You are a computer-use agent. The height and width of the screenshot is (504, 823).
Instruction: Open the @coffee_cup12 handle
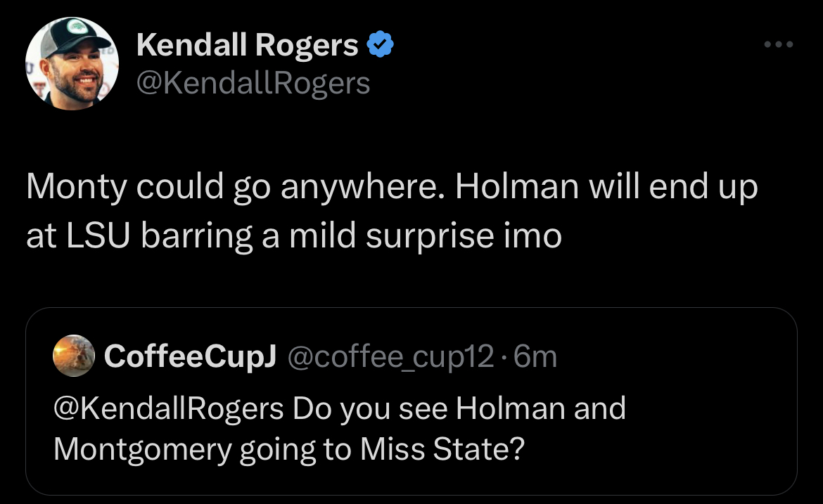[x=392, y=356]
